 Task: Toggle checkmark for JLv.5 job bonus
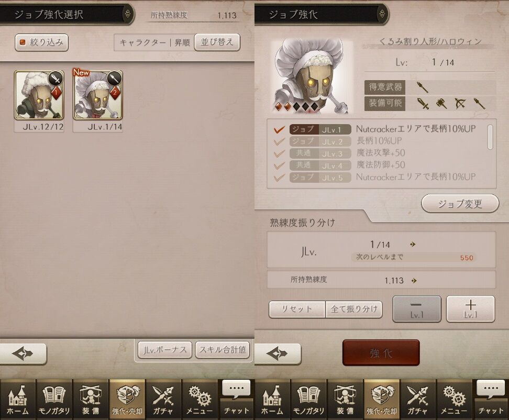(279, 178)
